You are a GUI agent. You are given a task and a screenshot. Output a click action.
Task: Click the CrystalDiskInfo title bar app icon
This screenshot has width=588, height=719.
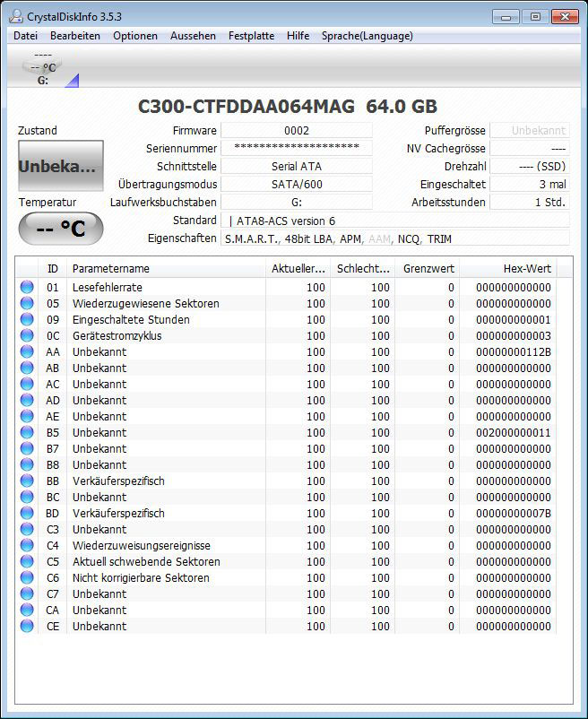[16, 16]
